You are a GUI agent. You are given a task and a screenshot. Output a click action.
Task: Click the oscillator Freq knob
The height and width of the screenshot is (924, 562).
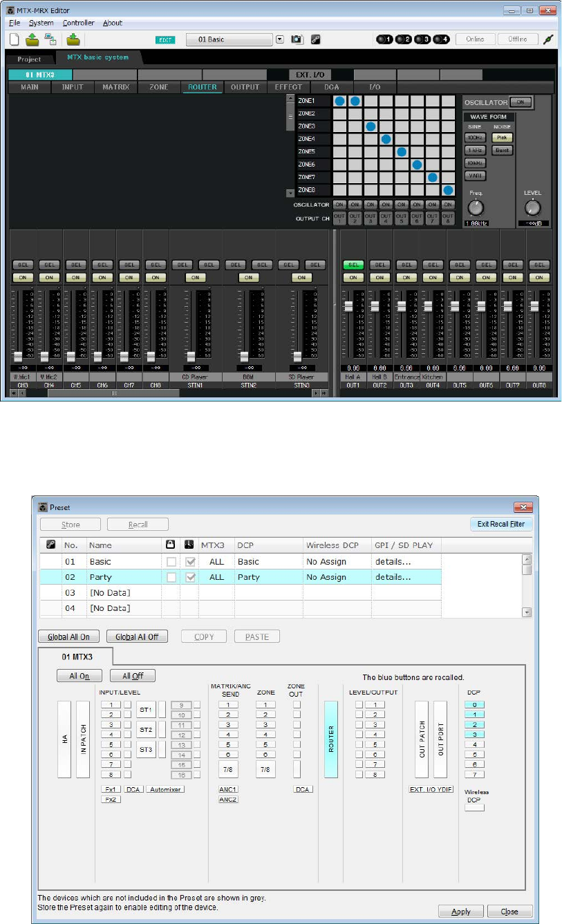pyautogui.click(x=476, y=207)
